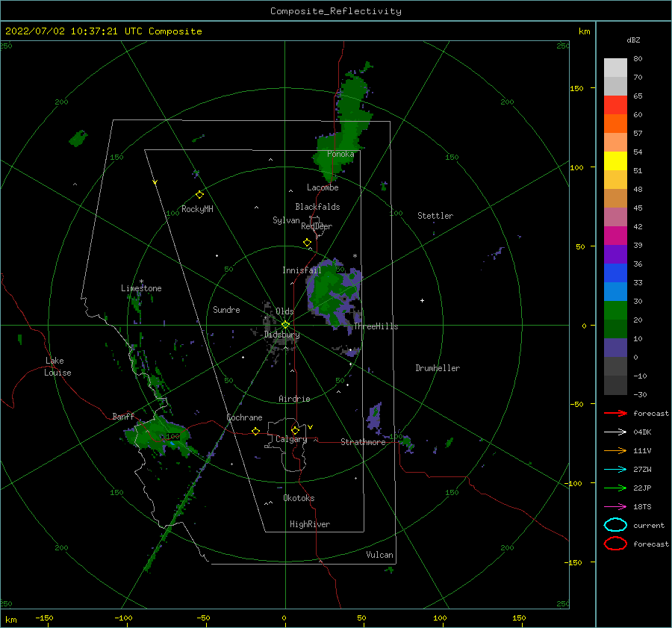Click the ThreeHills city label
The height and width of the screenshot is (628, 672).
(376, 326)
